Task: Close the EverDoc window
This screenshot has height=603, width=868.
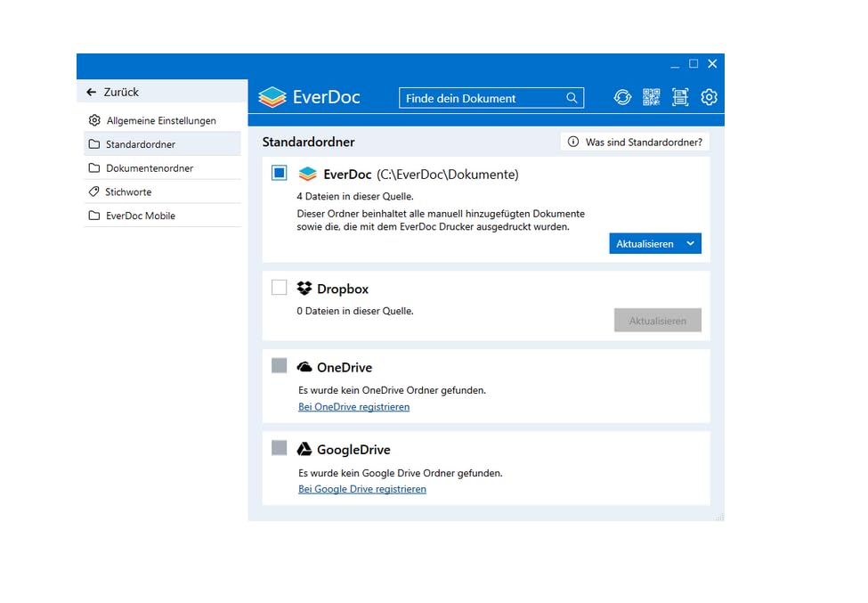Action: (x=712, y=63)
